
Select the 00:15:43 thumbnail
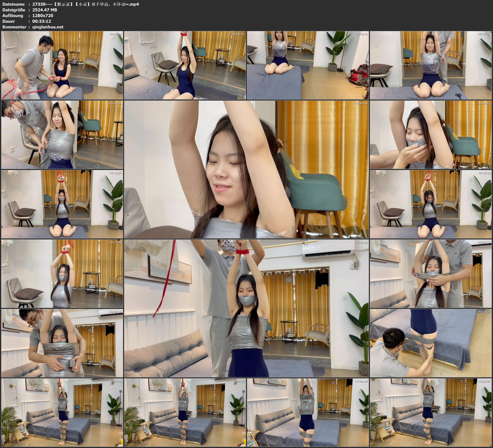tap(430, 204)
